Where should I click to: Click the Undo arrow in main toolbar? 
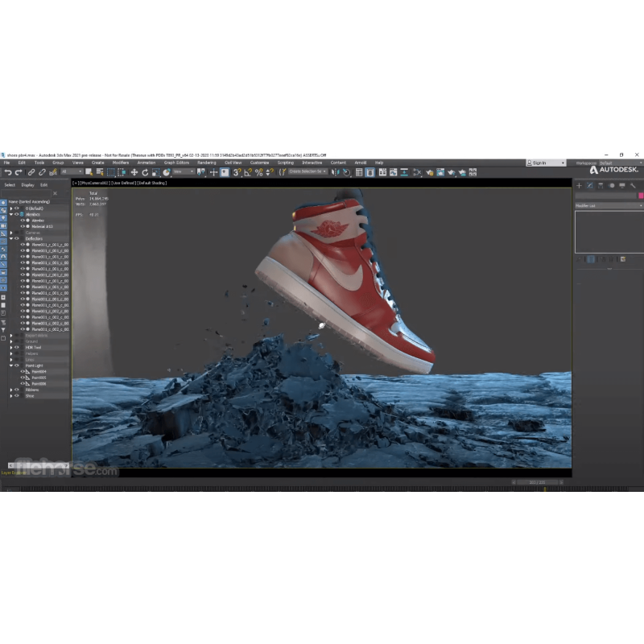point(7,172)
